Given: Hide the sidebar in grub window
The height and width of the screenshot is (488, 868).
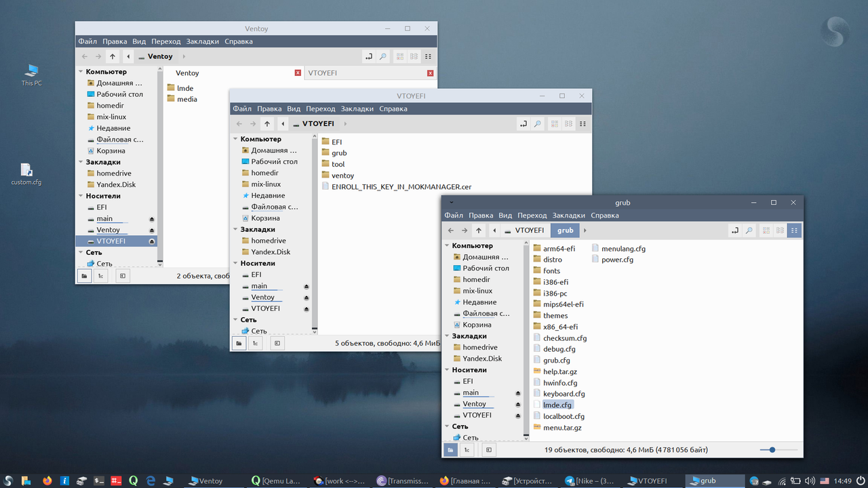Looking at the screenshot, I should [x=488, y=449].
